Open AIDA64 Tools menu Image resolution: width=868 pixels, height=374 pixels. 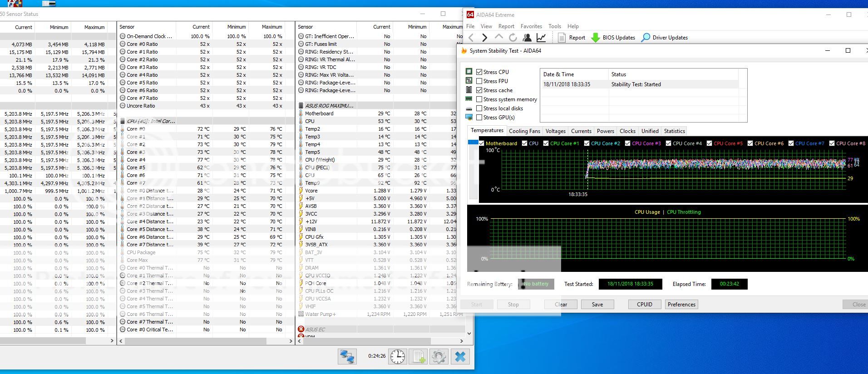point(554,26)
